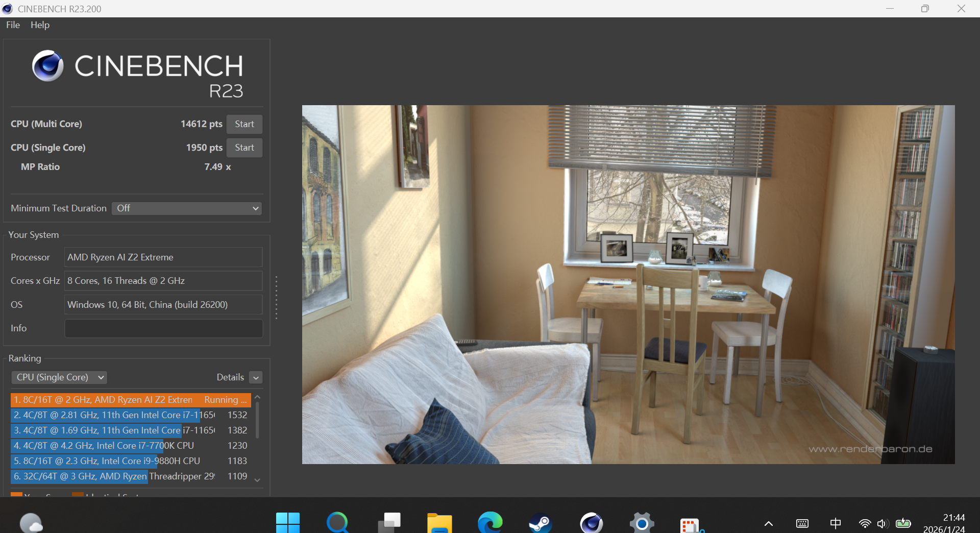Click the Info text field

click(163, 328)
